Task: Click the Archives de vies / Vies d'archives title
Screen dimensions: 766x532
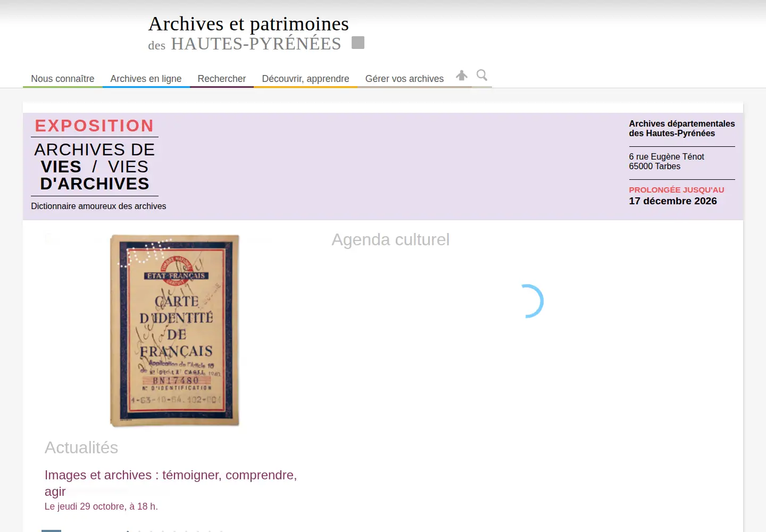Action: click(95, 167)
